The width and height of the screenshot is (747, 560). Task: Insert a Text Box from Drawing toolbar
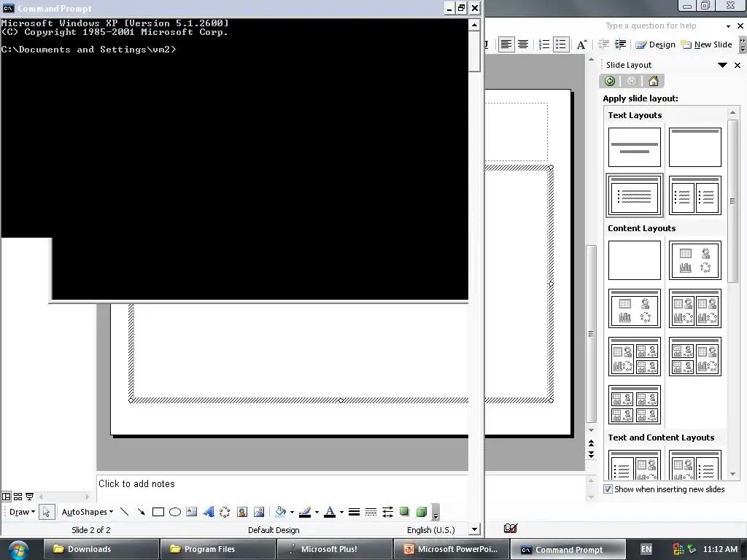192,512
